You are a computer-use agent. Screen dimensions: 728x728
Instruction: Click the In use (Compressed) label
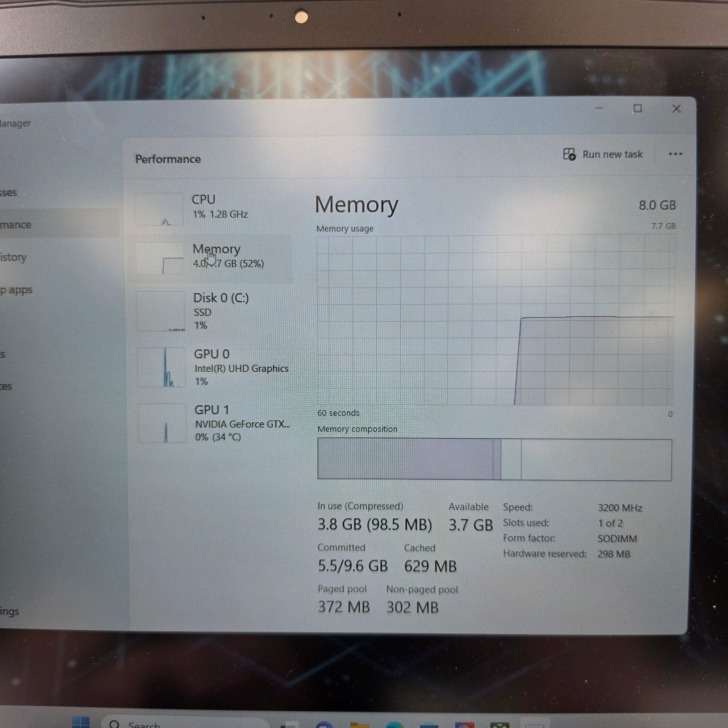[x=360, y=506]
